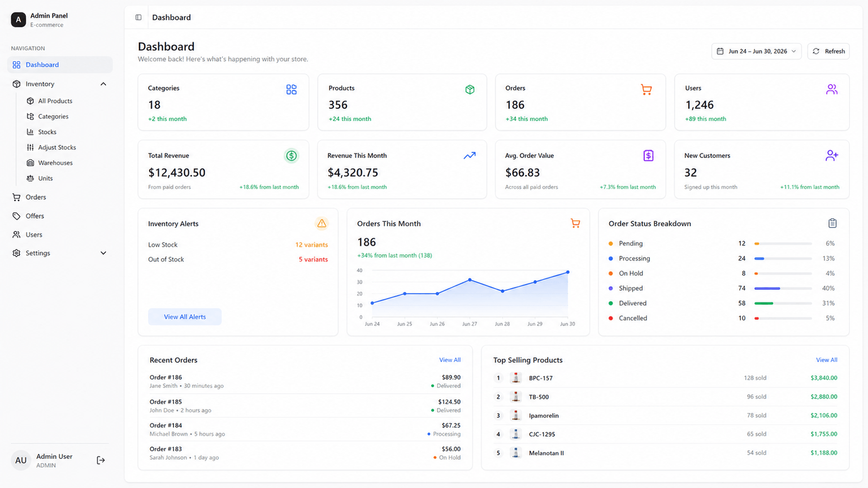This screenshot has height=488, width=868.
Task: Click the AU user avatar
Action: point(21,460)
